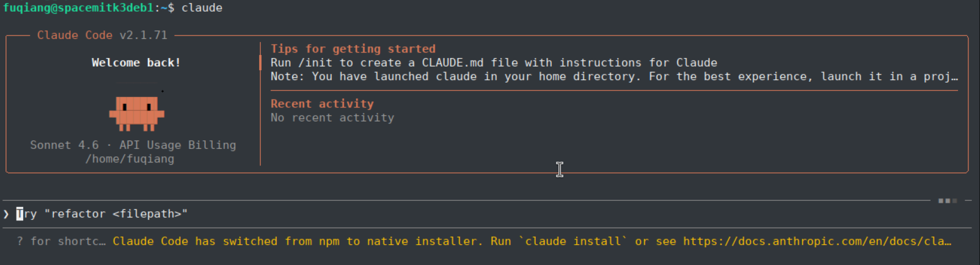Click the typed 'claude' command in the shell
This screenshot has width=980, height=265.
pyautogui.click(x=202, y=7)
